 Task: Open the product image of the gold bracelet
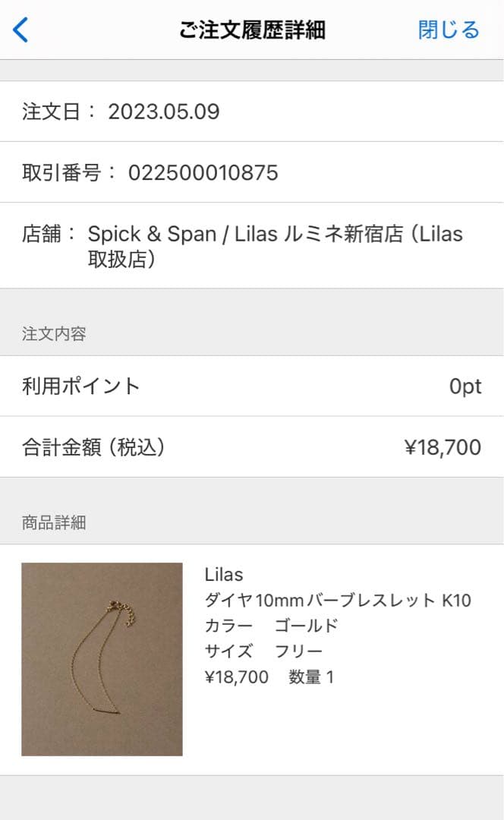point(102,658)
